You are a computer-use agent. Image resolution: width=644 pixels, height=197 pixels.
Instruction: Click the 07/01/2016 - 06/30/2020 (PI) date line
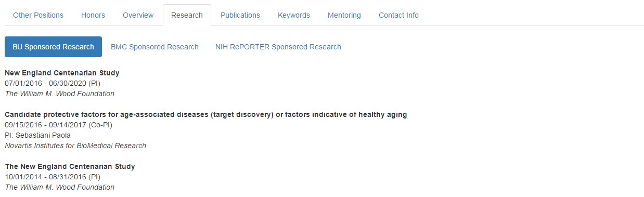(x=52, y=83)
